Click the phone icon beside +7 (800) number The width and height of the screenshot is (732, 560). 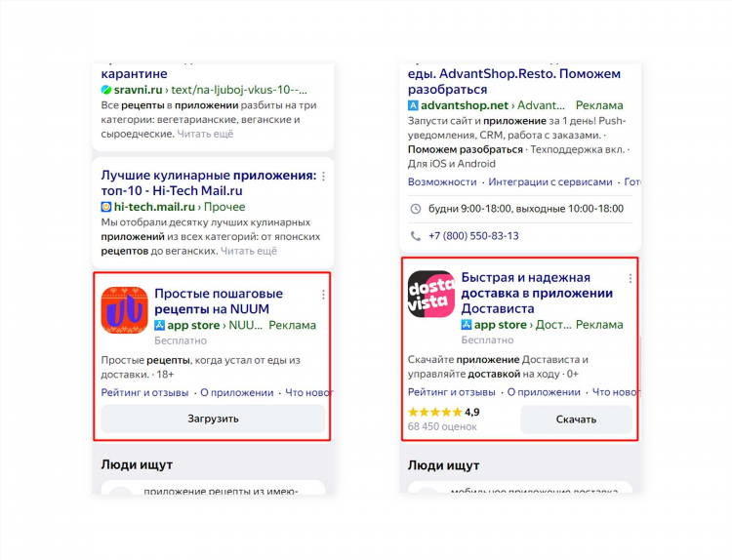415,236
